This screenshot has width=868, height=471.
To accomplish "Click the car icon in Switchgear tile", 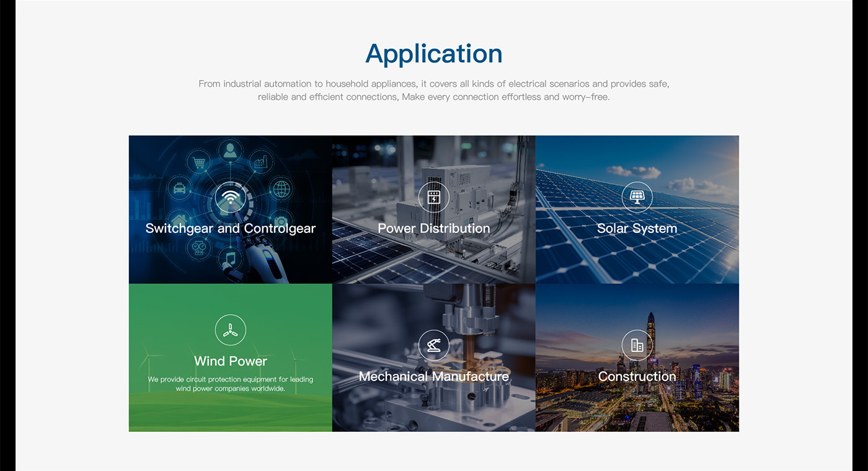I will point(179,188).
